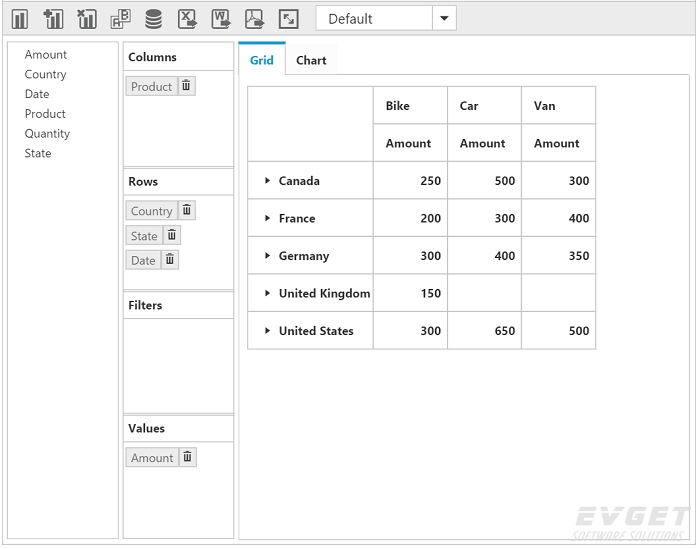The height and width of the screenshot is (549, 700).
Task: Click France Van value 400
Action: (558, 218)
